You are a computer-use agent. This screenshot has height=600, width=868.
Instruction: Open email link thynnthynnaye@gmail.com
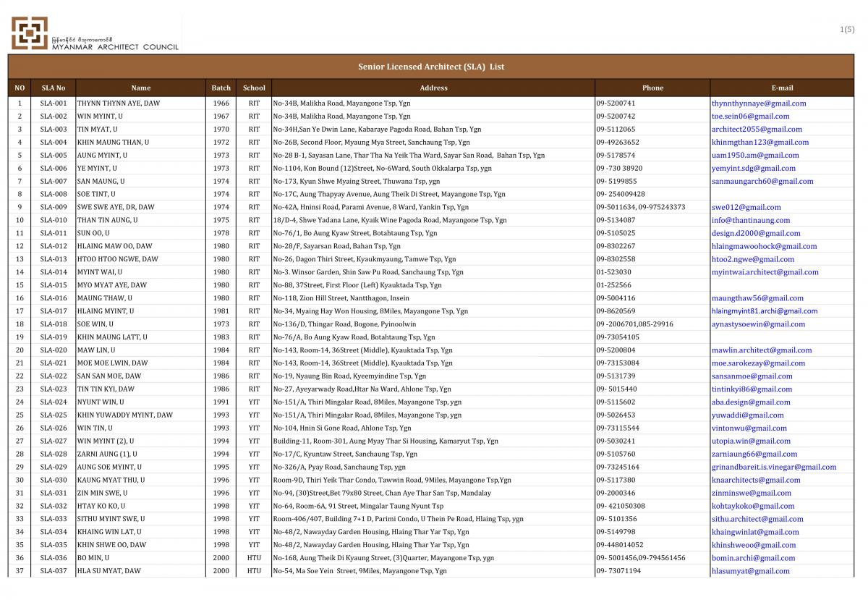pyautogui.click(x=759, y=103)
